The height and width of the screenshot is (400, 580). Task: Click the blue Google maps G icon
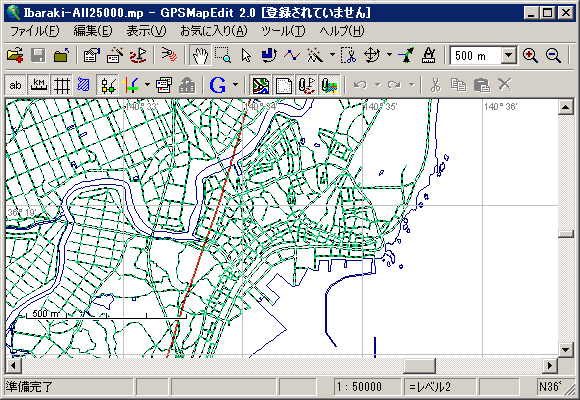218,85
